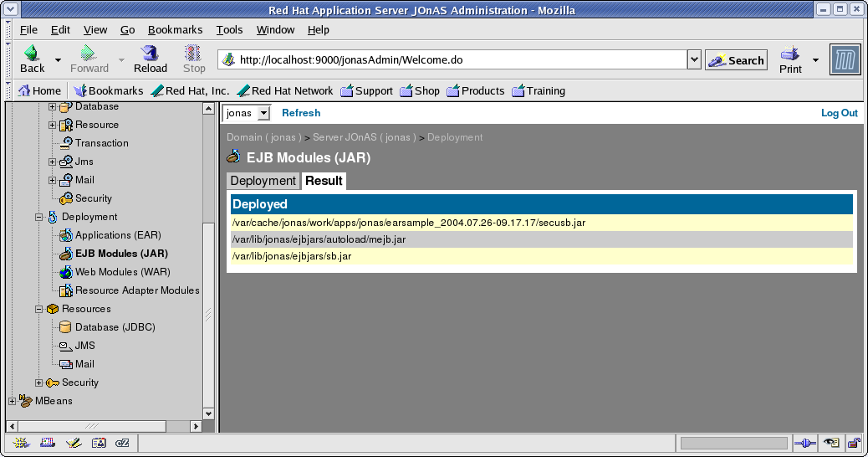Click the Deployment node icon

pos(53,217)
